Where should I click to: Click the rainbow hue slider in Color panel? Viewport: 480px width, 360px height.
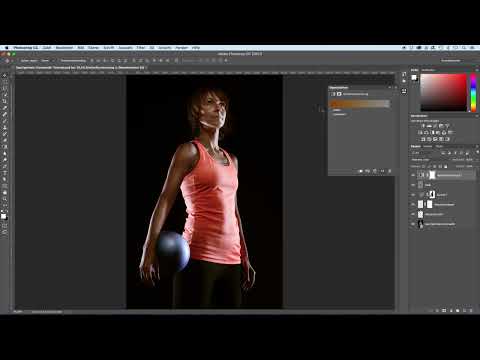[x=473, y=93]
